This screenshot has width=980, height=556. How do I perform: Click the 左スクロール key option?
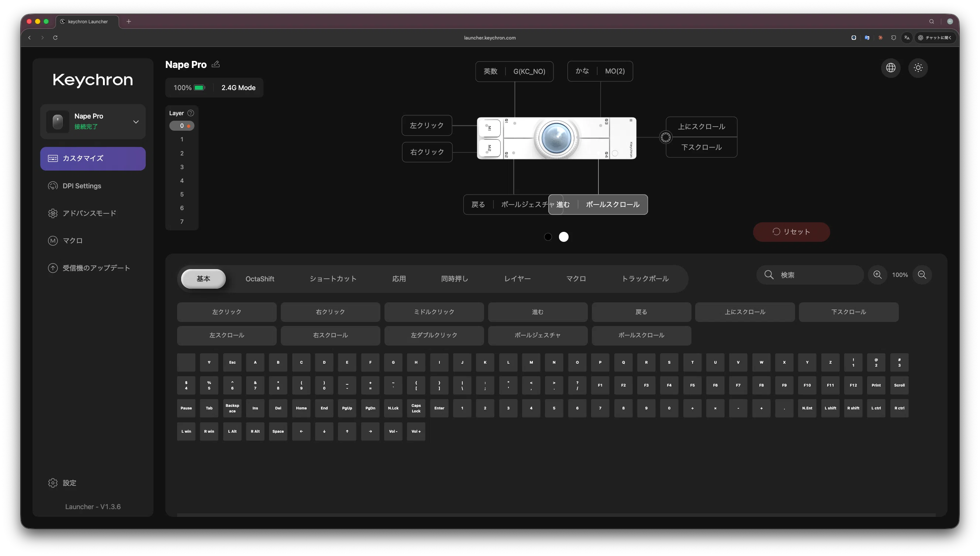pyautogui.click(x=227, y=335)
